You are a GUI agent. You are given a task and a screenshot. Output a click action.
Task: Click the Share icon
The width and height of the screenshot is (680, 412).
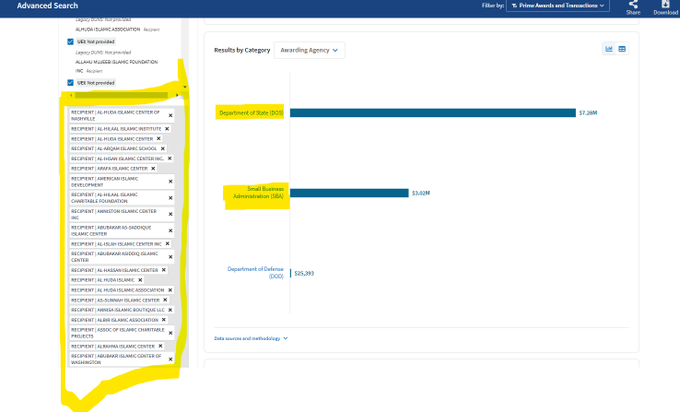point(633,5)
